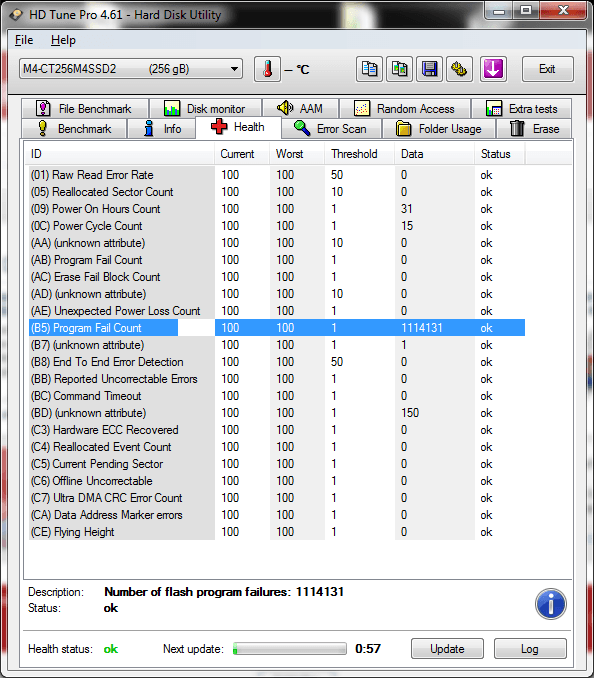
Task: Select the Health tab
Action: point(238,127)
